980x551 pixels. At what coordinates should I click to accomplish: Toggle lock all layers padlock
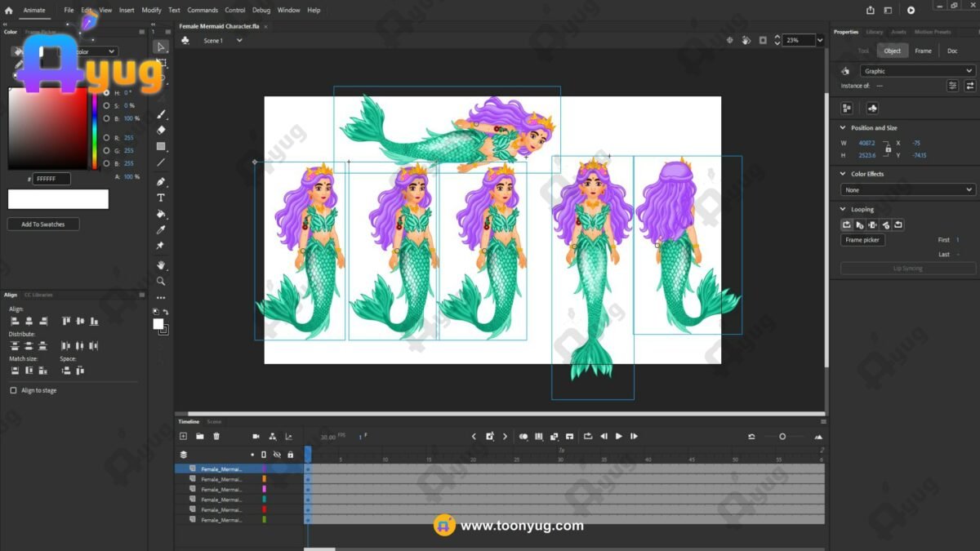[290, 455]
